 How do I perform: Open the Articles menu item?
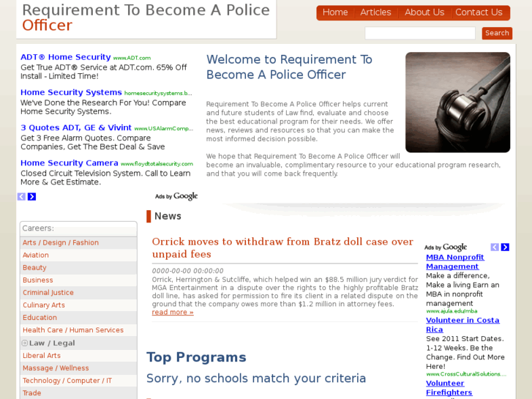pos(375,12)
